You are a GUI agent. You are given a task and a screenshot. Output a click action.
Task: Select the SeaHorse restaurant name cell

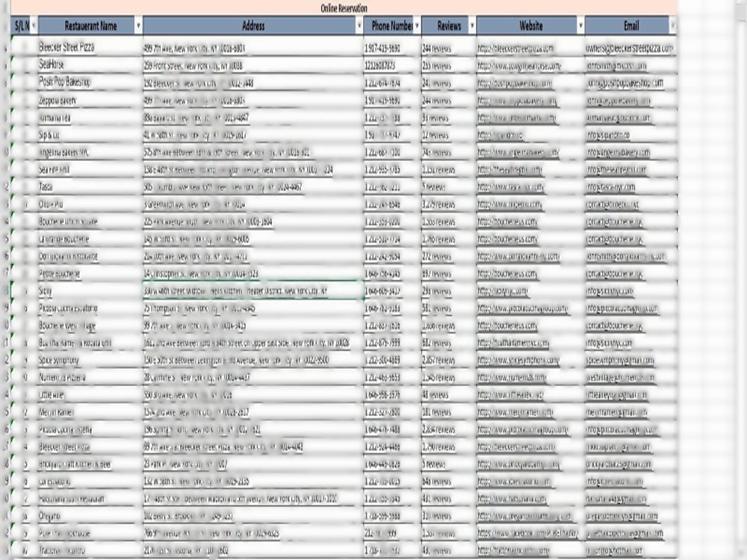click(x=90, y=64)
